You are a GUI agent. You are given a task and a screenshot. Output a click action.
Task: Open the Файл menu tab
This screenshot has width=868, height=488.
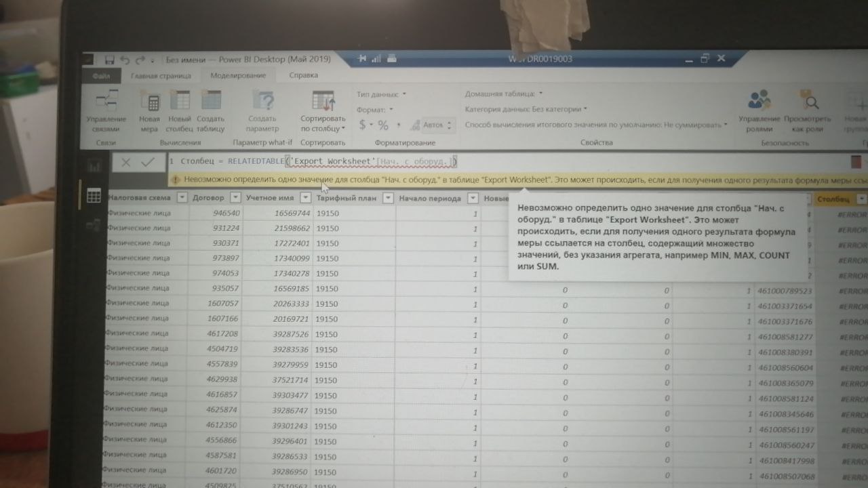(x=101, y=76)
